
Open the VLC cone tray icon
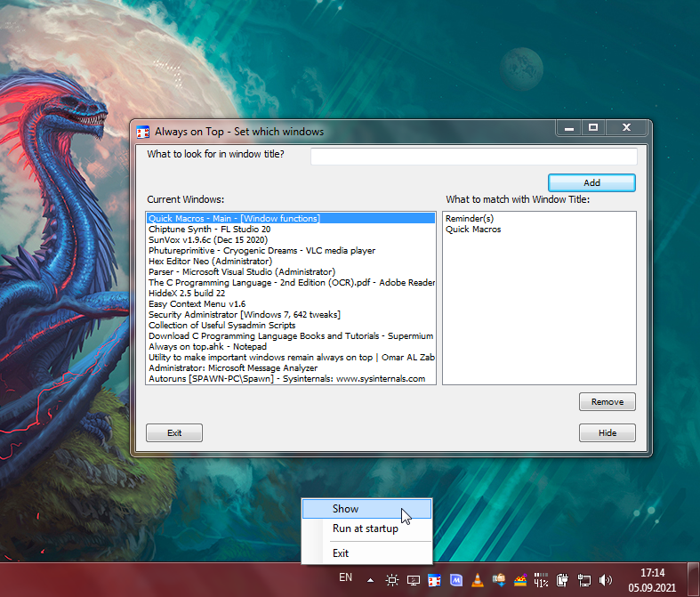tap(478, 580)
